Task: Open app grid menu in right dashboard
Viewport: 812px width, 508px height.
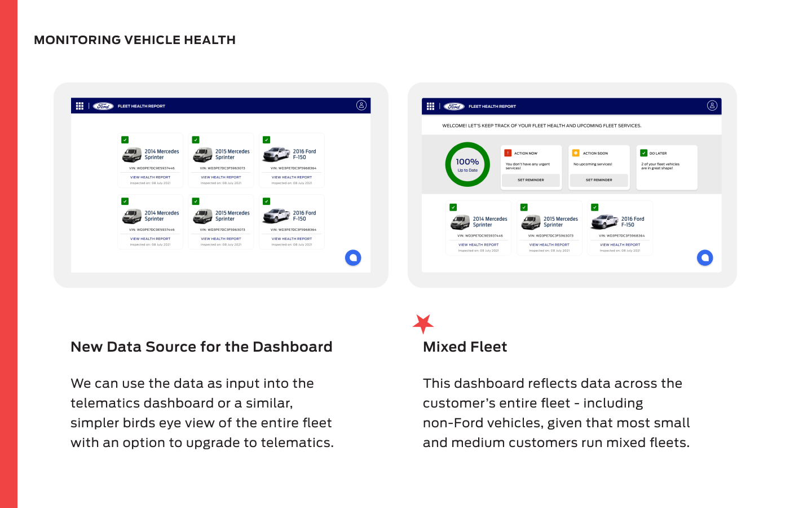Action: coord(430,106)
